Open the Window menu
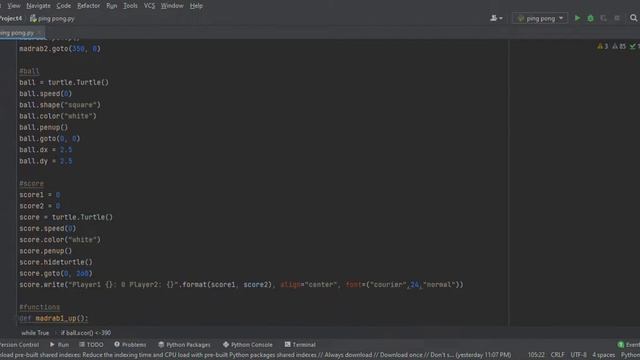The image size is (640, 360). [x=172, y=6]
